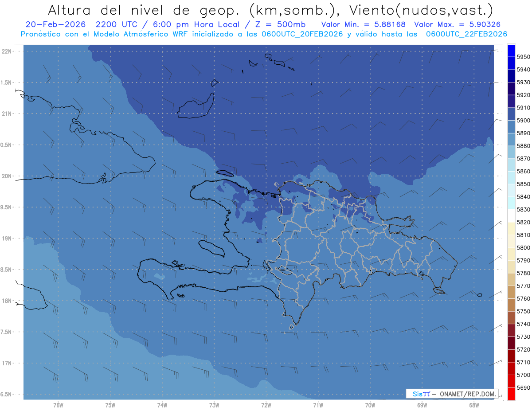
Task: Click the '5690' colorbar label
Action: pyautogui.click(x=523, y=388)
